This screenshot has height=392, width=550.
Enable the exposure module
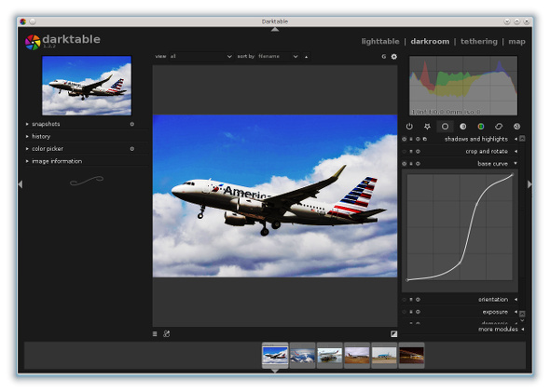[x=404, y=312]
